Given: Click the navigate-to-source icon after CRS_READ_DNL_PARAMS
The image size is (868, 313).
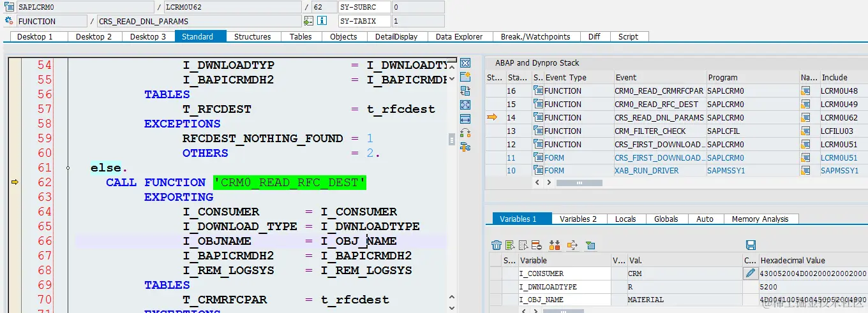Looking at the screenshot, I should (309, 21).
